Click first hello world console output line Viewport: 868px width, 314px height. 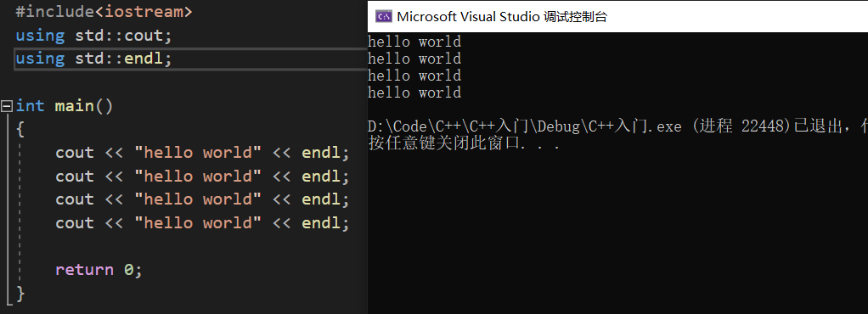click(x=414, y=42)
